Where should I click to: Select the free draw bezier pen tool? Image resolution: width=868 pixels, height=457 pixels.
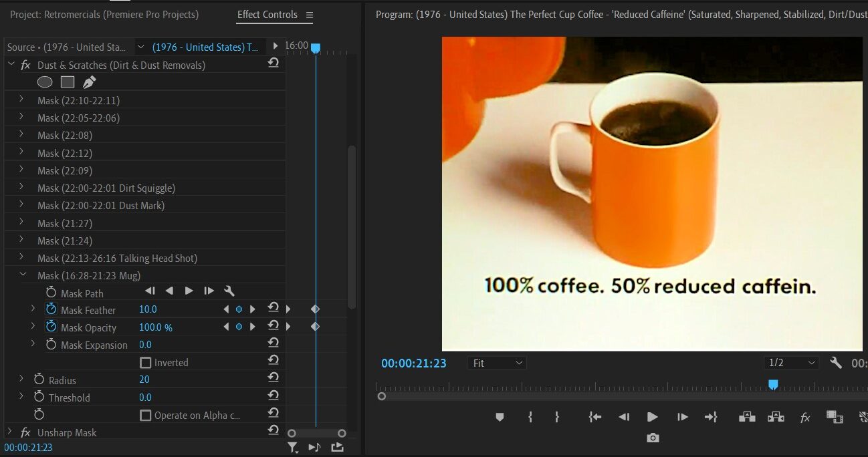point(89,82)
